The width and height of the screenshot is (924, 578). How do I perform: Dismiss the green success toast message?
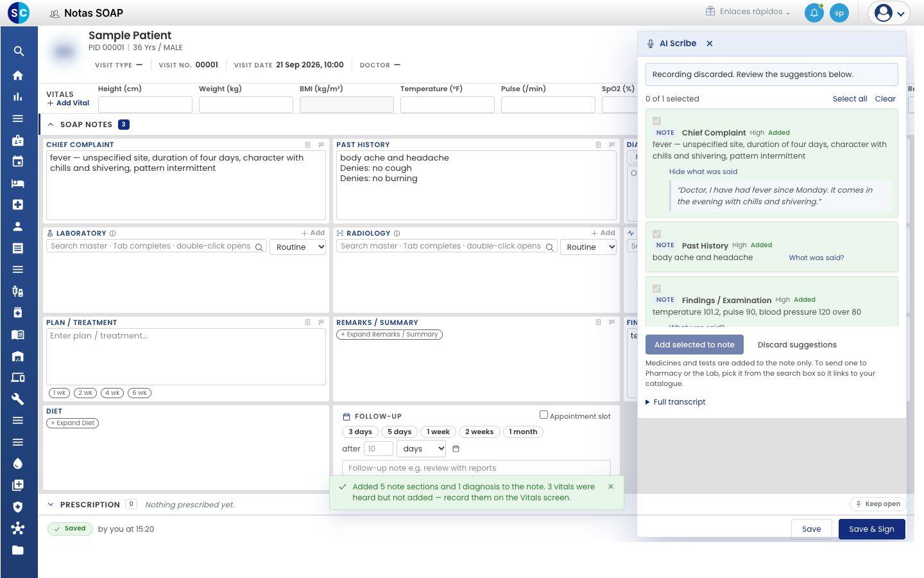[x=611, y=487]
